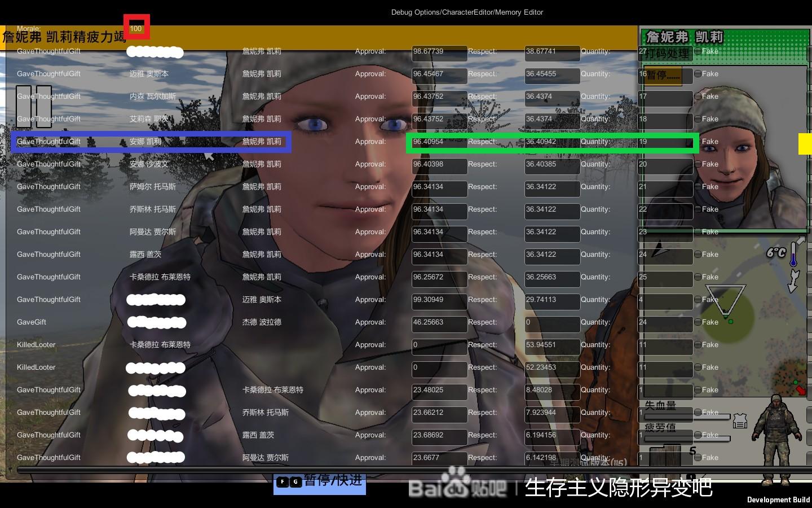Click Approval field with value 46.25663
The height and width of the screenshot is (508, 812).
[x=439, y=323]
